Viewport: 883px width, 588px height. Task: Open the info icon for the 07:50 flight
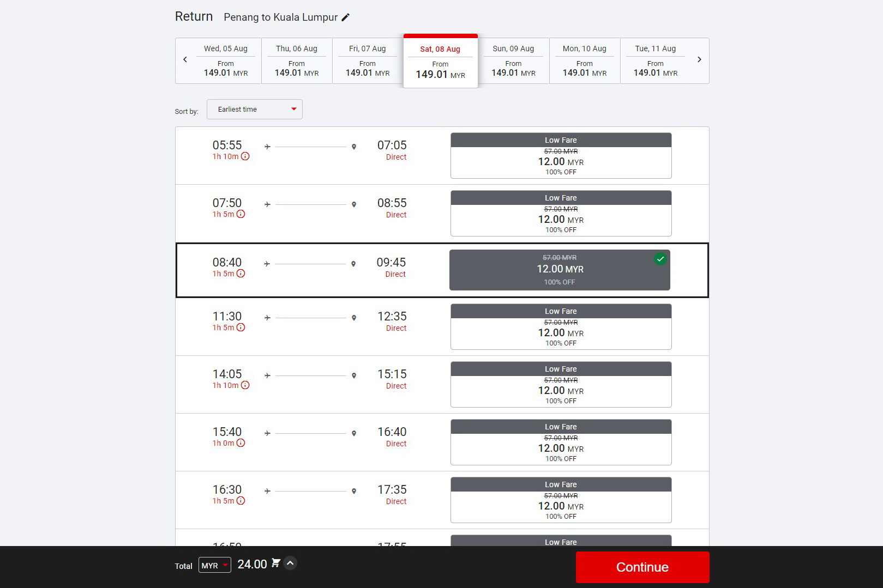pyautogui.click(x=241, y=214)
